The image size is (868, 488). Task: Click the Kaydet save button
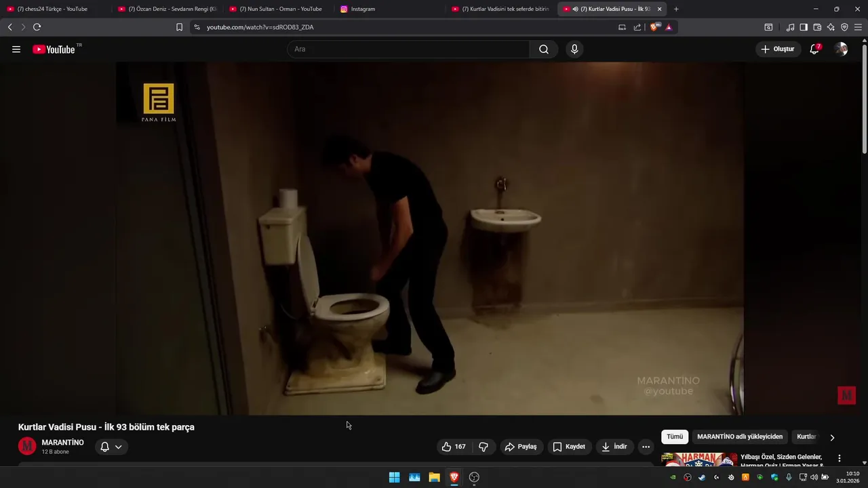[x=569, y=447]
